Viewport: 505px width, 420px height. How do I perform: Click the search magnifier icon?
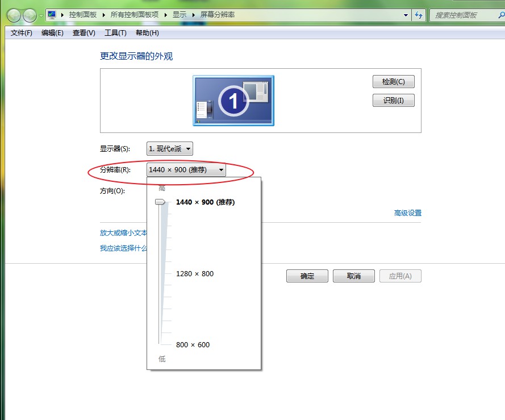pyautogui.click(x=502, y=15)
